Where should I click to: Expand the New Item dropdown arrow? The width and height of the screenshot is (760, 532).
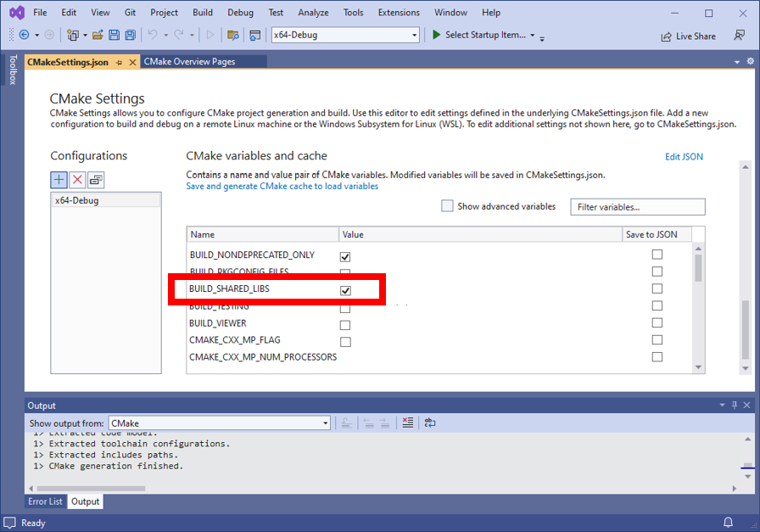pos(86,35)
